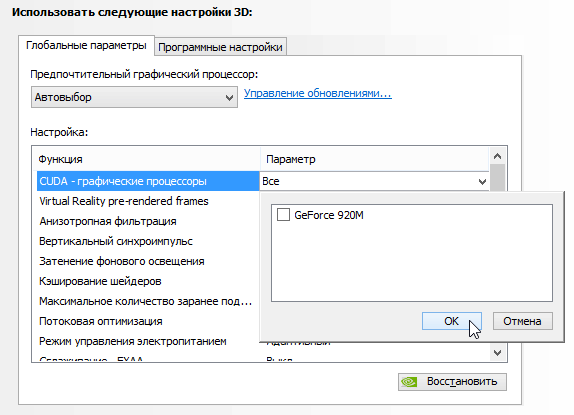Viewport: 574px width, 415px height.
Task: Confirm with the OK button
Action: point(451,321)
